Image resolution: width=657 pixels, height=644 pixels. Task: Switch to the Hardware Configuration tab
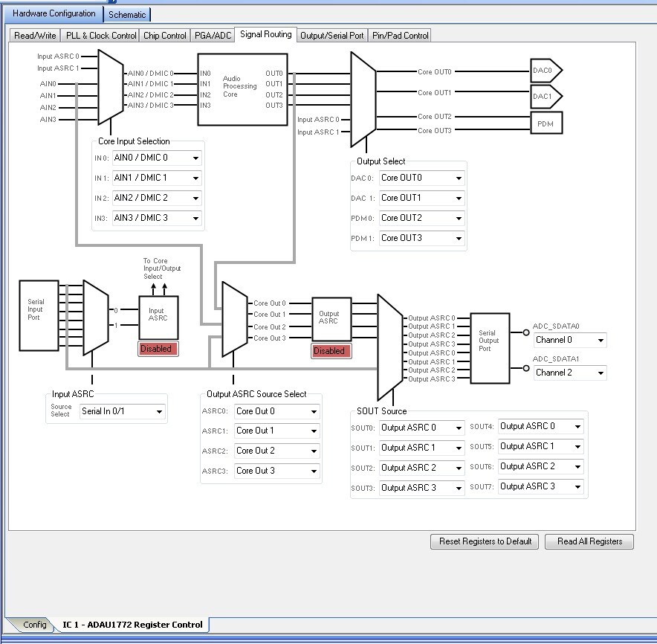click(x=54, y=14)
